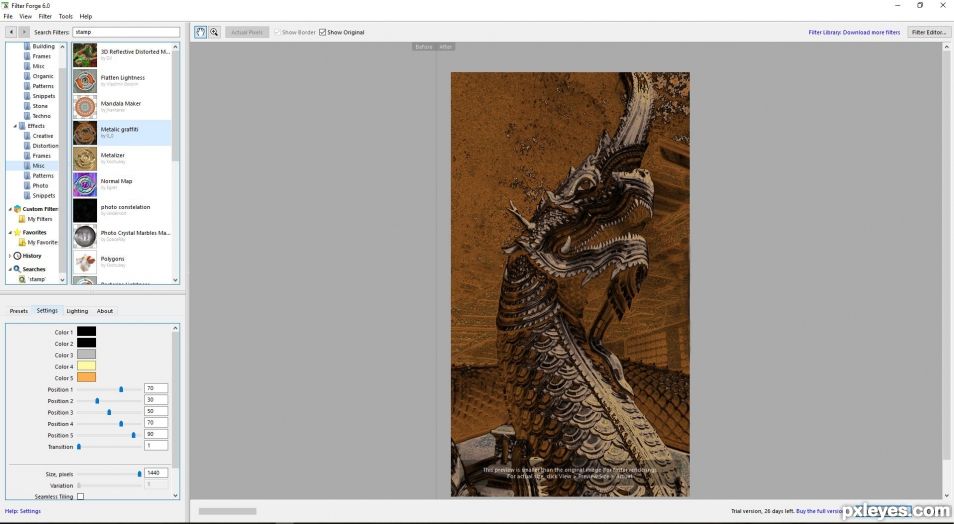The width and height of the screenshot is (954, 524).
Task: Select the photo constelation filter thumbnail
Action: pos(85,210)
